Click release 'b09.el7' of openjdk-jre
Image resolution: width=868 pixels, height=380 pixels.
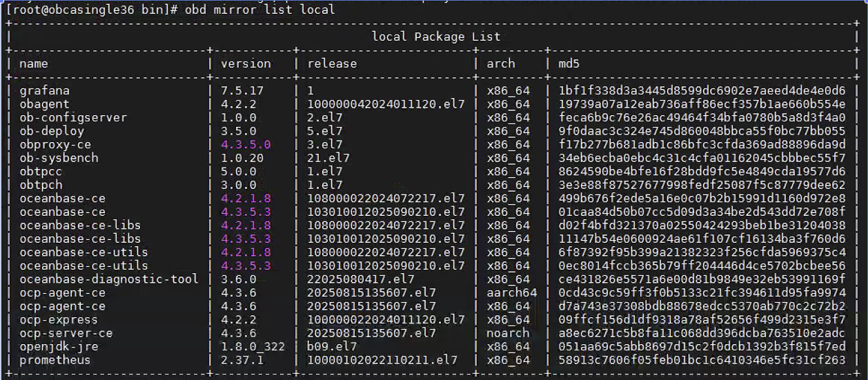[x=333, y=346]
